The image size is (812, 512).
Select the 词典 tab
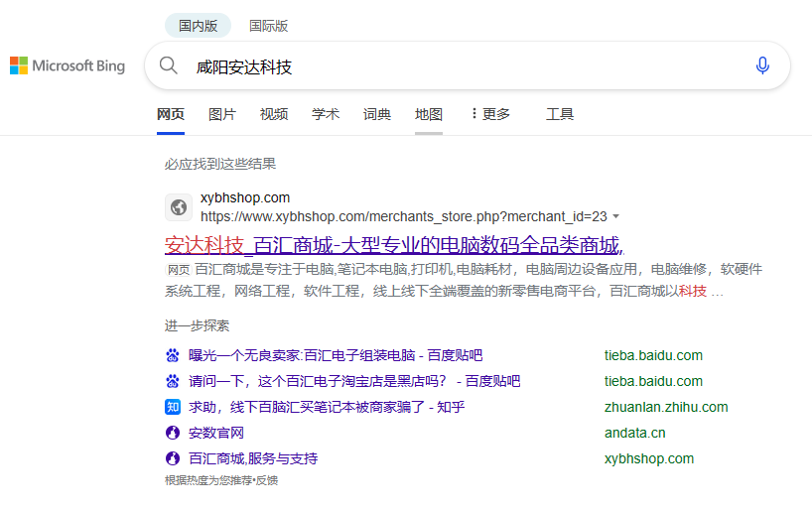click(377, 114)
